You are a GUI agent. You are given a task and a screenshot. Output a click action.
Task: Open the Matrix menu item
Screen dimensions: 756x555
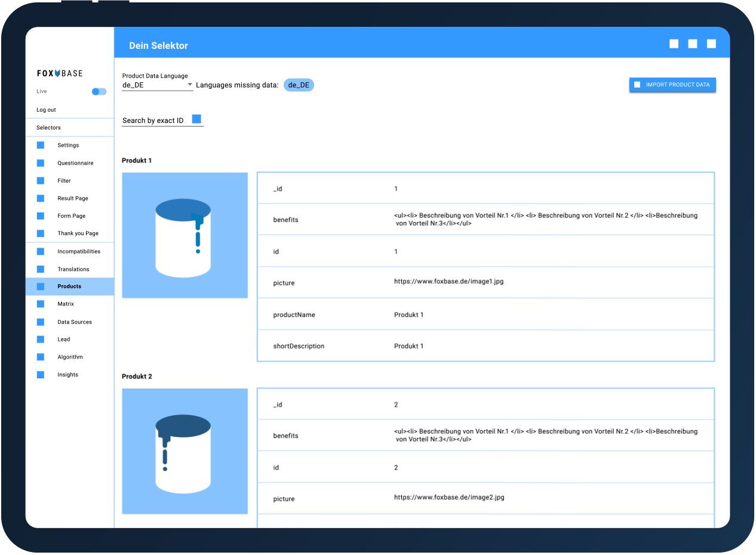[66, 304]
